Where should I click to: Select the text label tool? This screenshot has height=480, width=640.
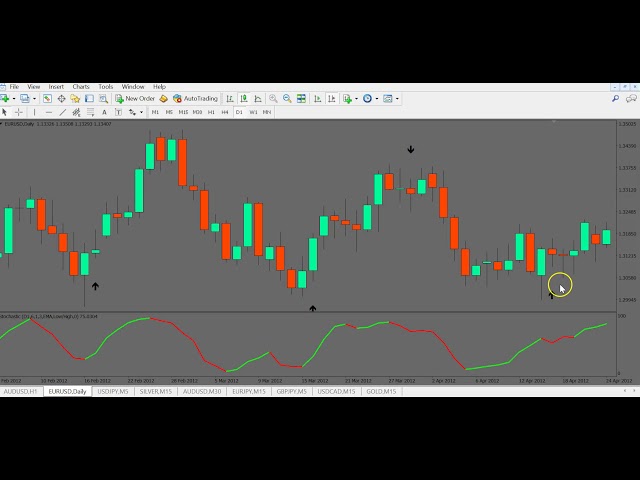coord(118,112)
